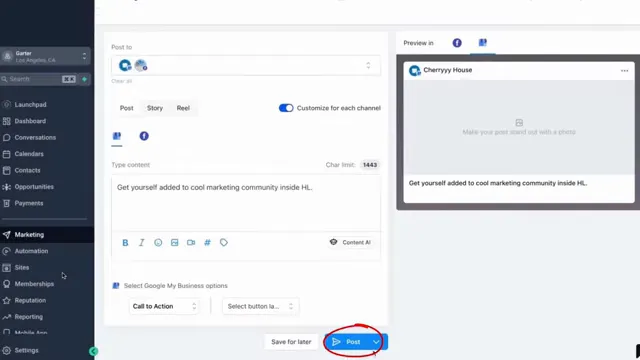Add an image to the post

pyautogui.click(x=175, y=242)
